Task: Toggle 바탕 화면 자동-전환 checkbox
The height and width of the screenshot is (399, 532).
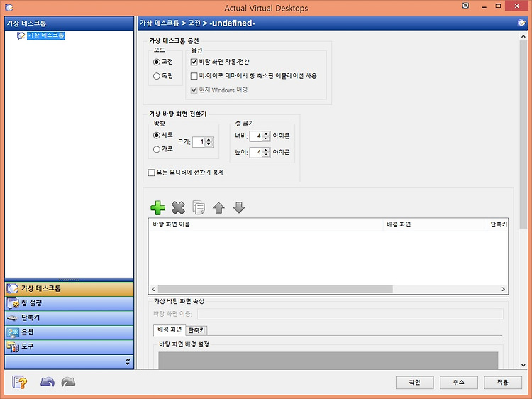Action: [194, 62]
